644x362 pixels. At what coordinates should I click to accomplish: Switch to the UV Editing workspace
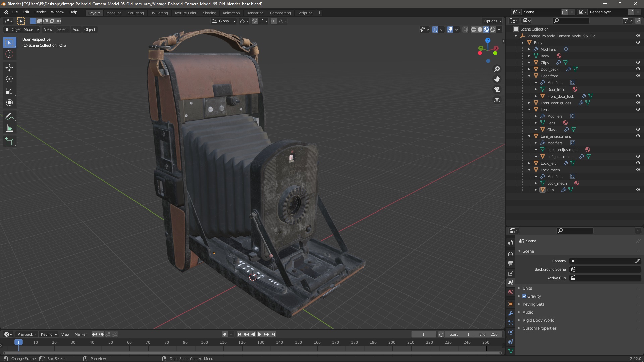pyautogui.click(x=159, y=13)
